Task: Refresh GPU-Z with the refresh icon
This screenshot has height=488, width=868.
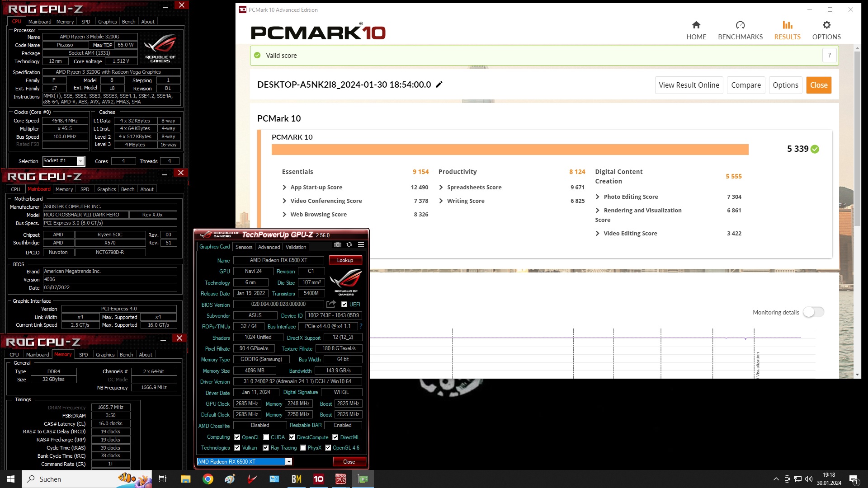Action: [349, 244]
